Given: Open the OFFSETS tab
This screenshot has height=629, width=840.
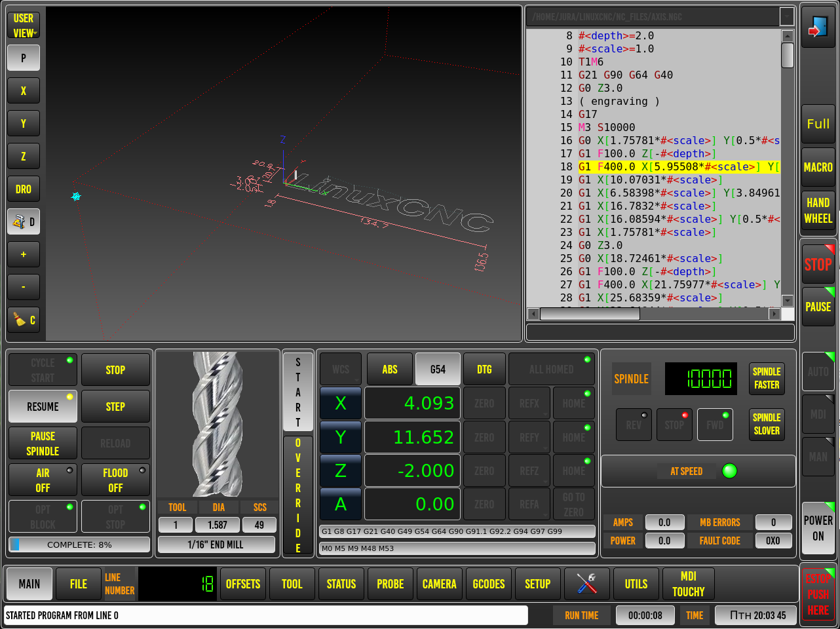Looking at the screenshot, I should (x=243, y=584).
